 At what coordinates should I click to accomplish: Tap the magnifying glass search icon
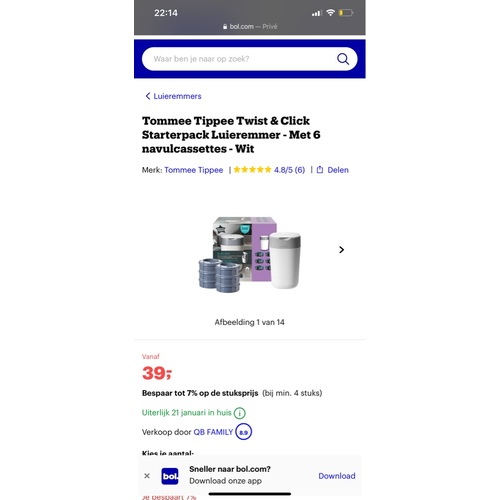(x=343, y=59)
